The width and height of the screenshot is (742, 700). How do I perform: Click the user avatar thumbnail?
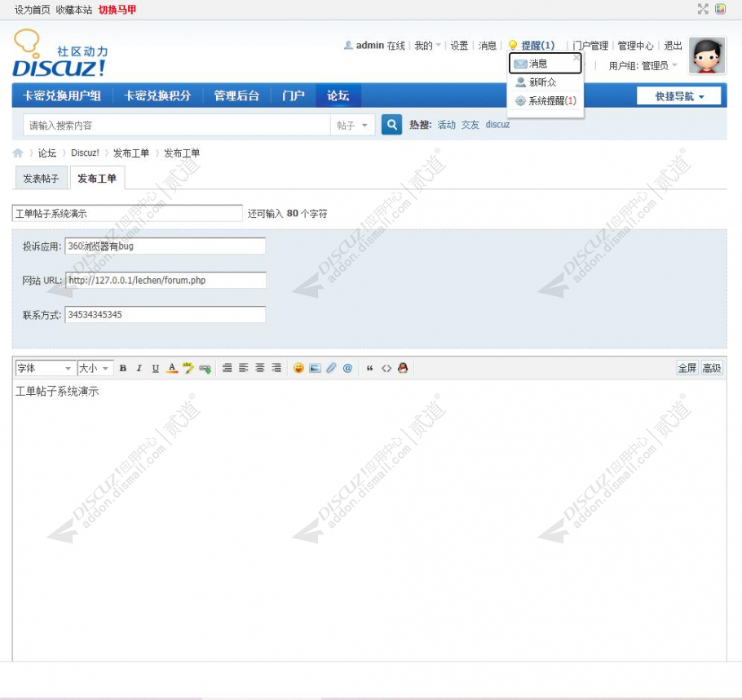click(707, 56)
